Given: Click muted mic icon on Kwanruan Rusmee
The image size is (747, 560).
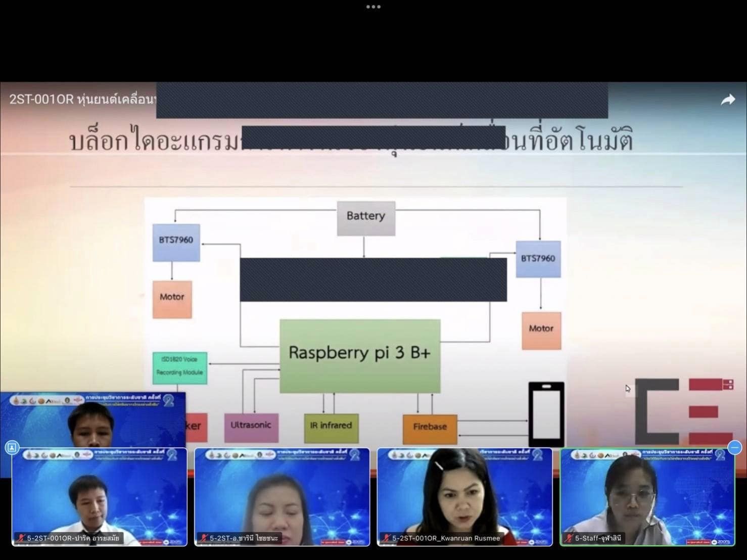Looking at the screenshot, I should pos(386,538).
